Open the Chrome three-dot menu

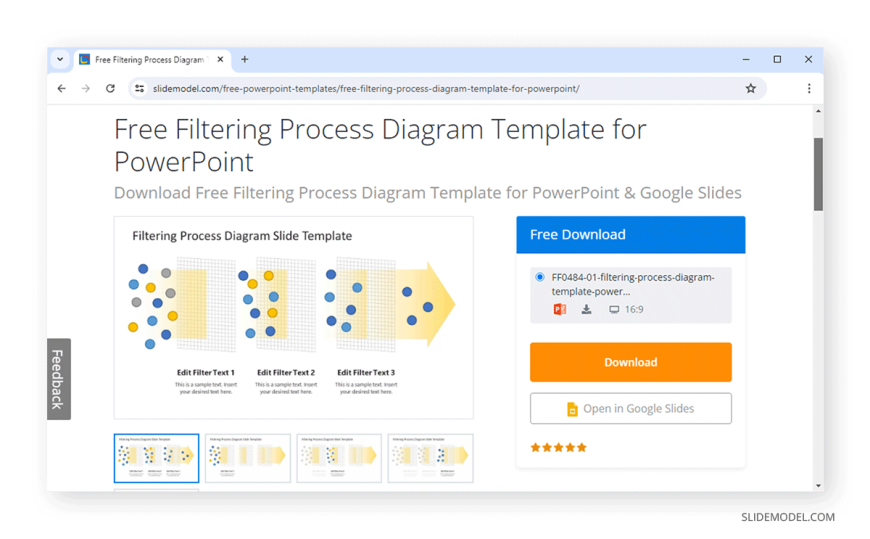click(809, 88)
